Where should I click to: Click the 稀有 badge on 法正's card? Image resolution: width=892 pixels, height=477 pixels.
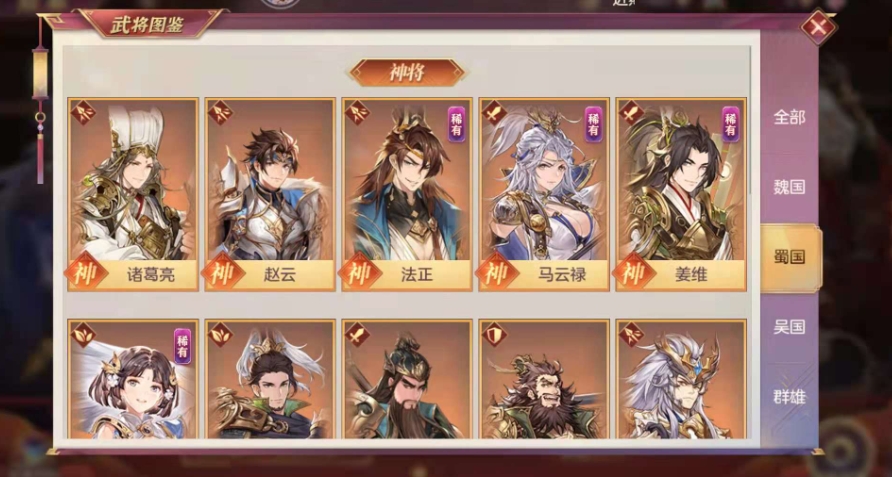tap(456, 125)
